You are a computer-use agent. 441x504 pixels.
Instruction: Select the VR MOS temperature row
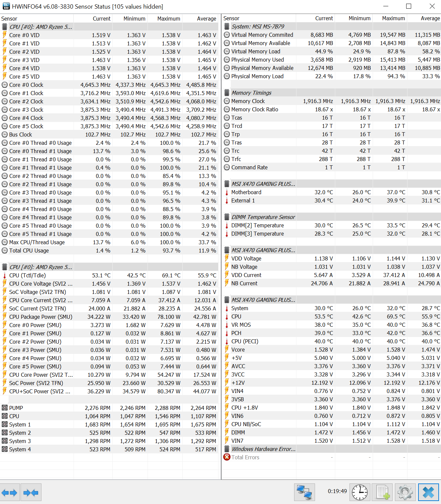(x=331, y=325)
